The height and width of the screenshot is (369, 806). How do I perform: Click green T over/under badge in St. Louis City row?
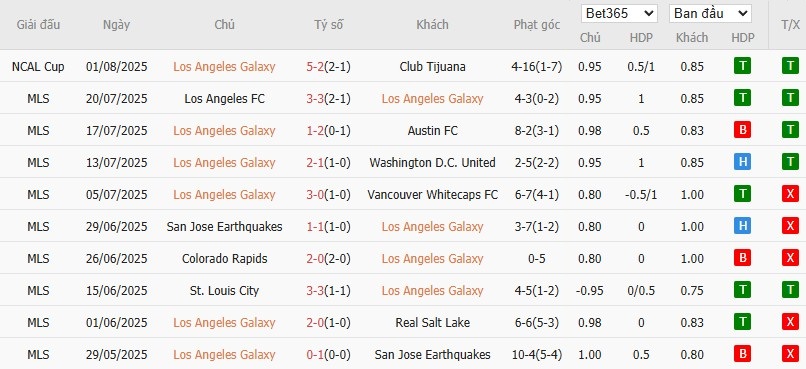click(x=790, y=290)
